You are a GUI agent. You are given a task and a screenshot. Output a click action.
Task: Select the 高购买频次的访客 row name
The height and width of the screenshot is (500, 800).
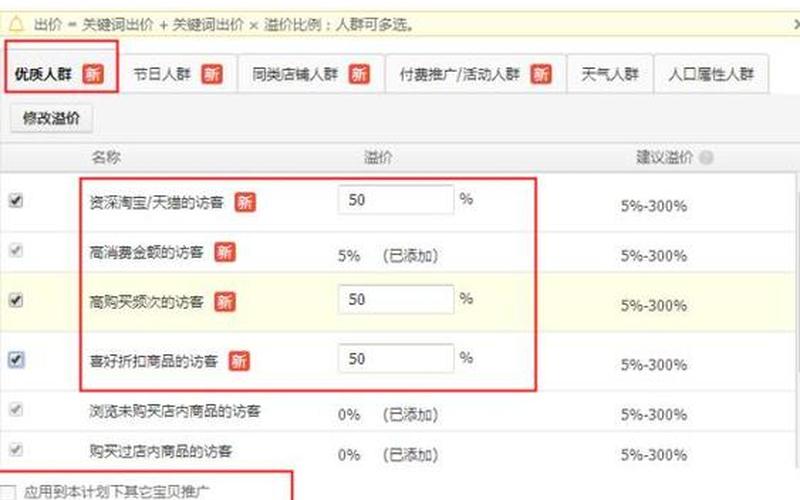coord(146,302)
